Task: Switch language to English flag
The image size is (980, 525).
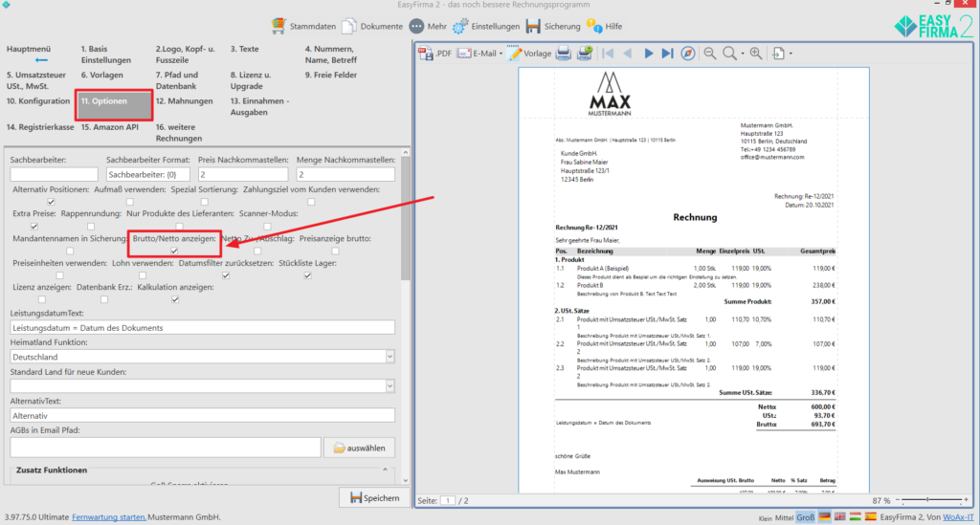Action: (x=840, y=517)
